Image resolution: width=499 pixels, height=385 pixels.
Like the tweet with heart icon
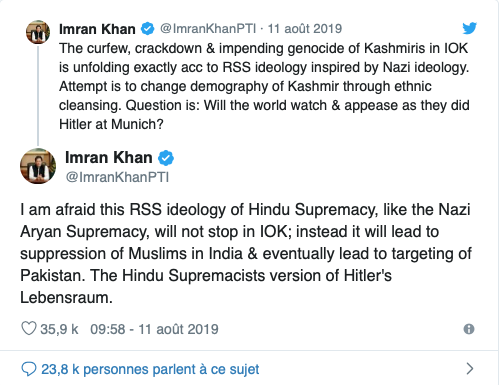[x=29, y=328]
